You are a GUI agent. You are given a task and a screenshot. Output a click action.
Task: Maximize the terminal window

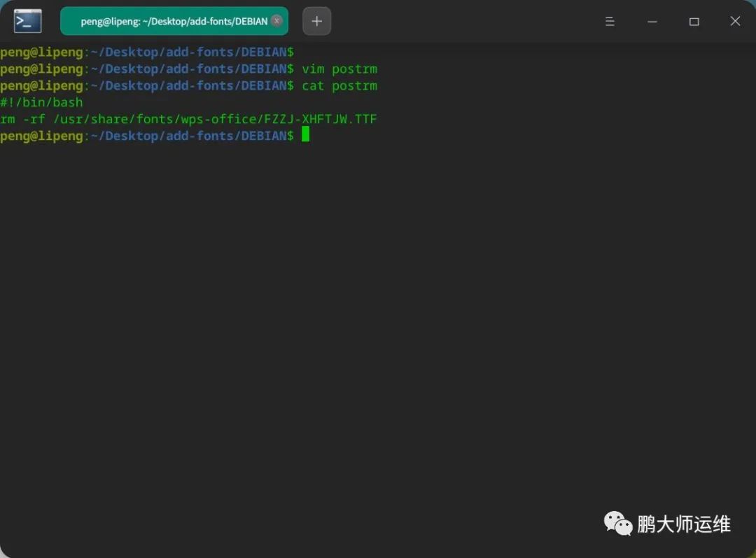point(694,22)
